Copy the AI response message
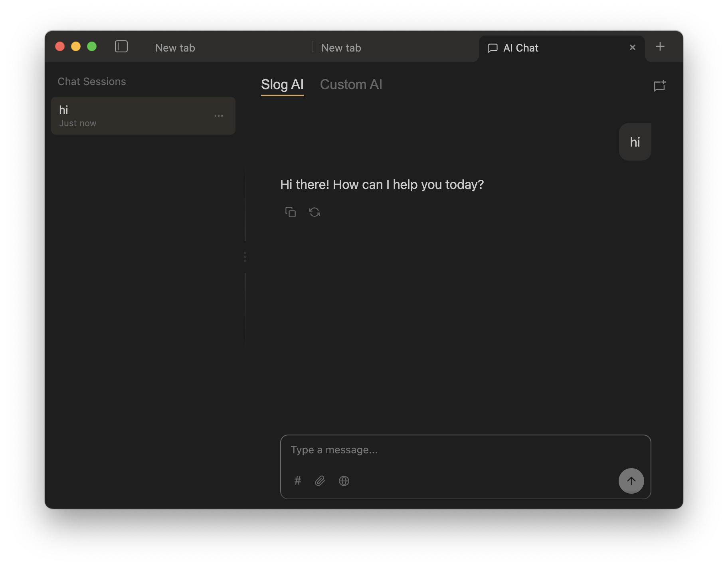Viewport: 728px width, 568px height. click(291, 212)
